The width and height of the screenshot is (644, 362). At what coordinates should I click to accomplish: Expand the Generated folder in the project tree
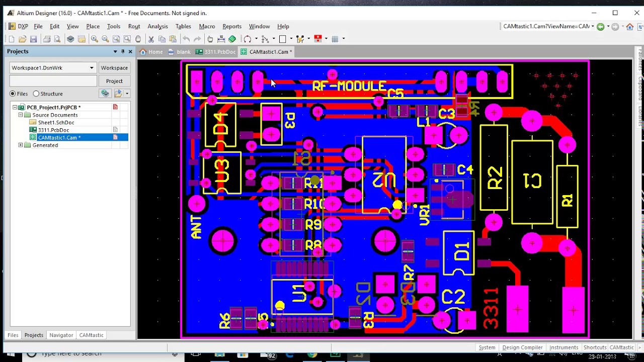20,145
